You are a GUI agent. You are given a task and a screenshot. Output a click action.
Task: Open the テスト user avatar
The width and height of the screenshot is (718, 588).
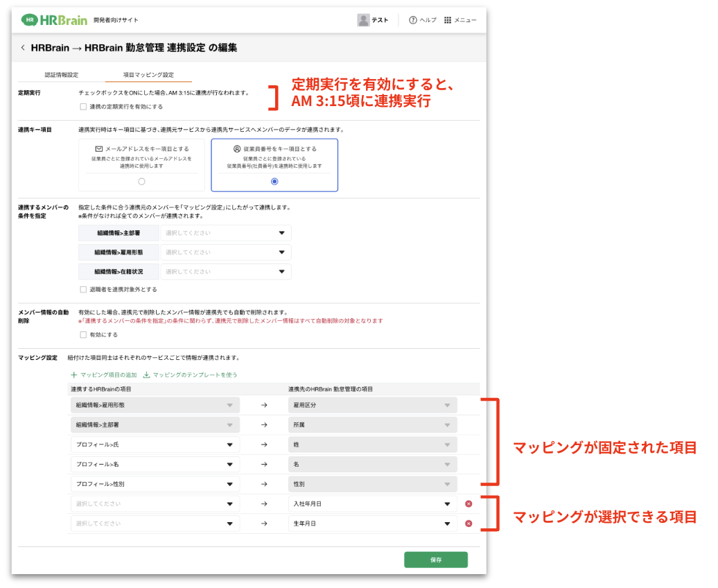(363, 20)
